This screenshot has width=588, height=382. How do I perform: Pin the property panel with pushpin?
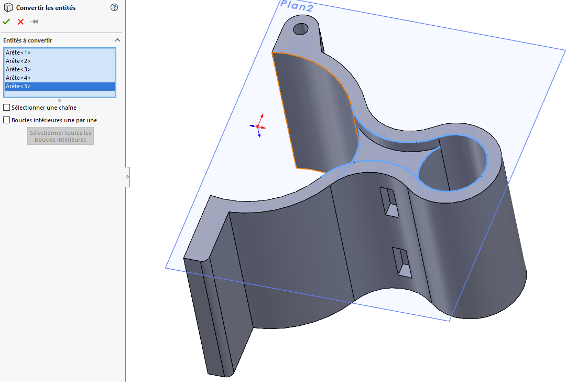pyautogui.click(x=34, y=22)
